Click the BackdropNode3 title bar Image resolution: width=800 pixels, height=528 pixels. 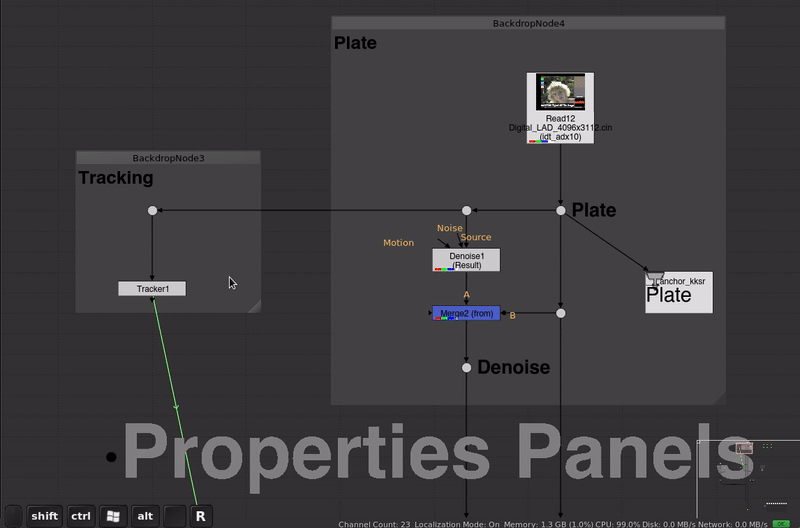[x=168, y=158]
